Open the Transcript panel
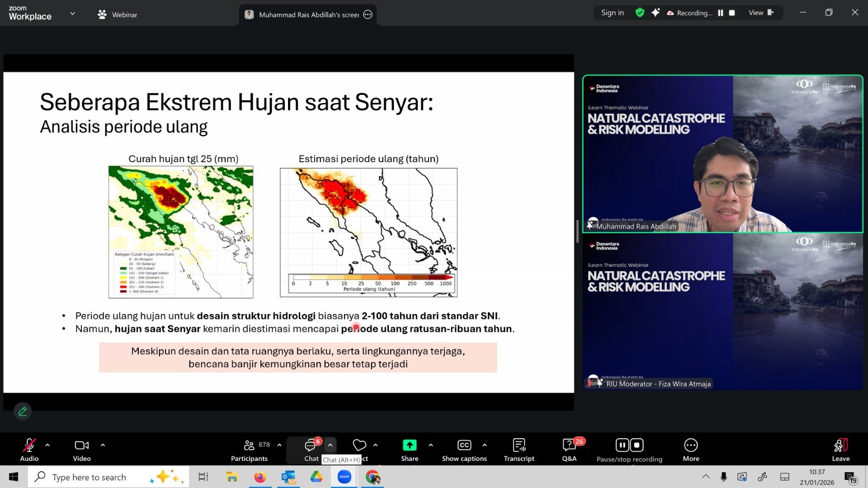The image size is (868, 488). click(519, 450)
